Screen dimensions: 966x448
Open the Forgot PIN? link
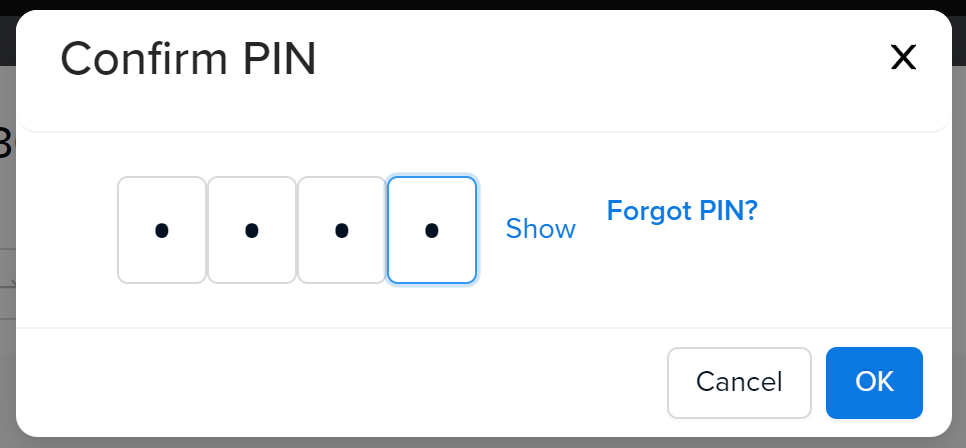[682, 211]
